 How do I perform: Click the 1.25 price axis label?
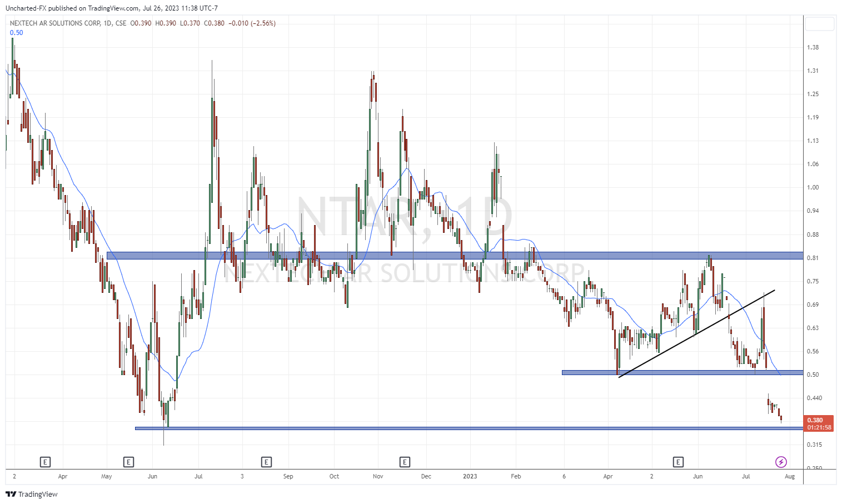point(813,94)
